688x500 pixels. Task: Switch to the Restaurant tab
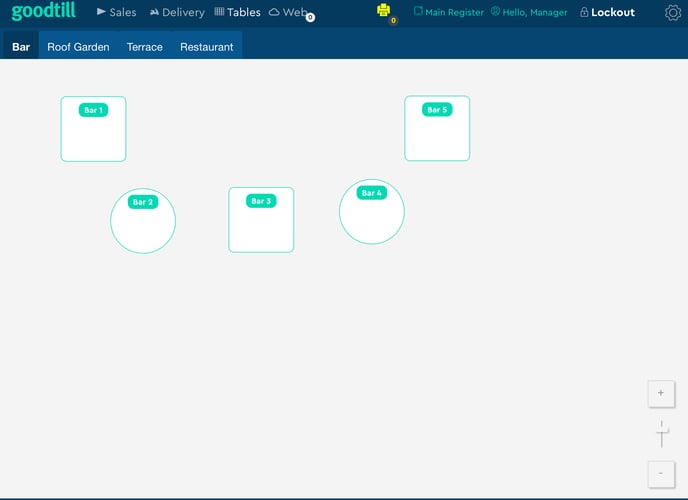click(207, 46)
